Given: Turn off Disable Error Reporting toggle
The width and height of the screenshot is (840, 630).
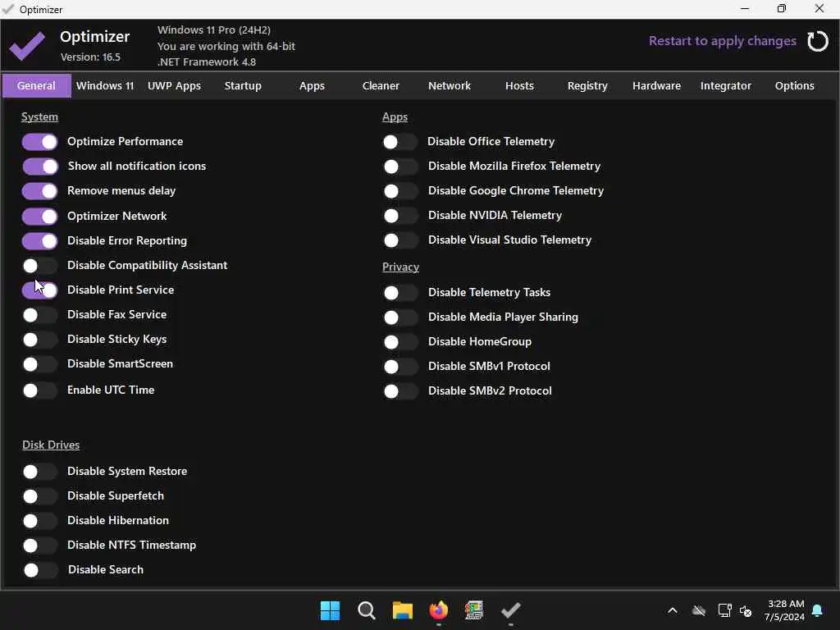Looking at the screenshot, I should [x=39, y=241].
